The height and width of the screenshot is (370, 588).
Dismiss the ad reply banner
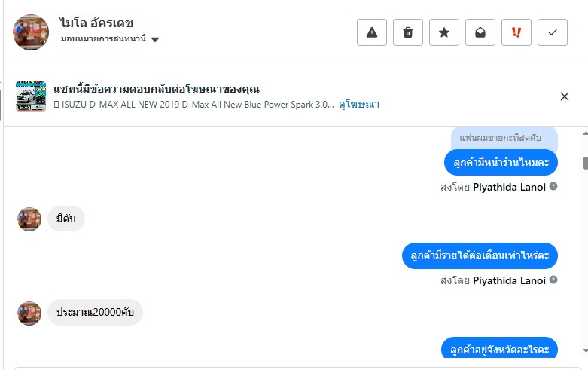565,96
